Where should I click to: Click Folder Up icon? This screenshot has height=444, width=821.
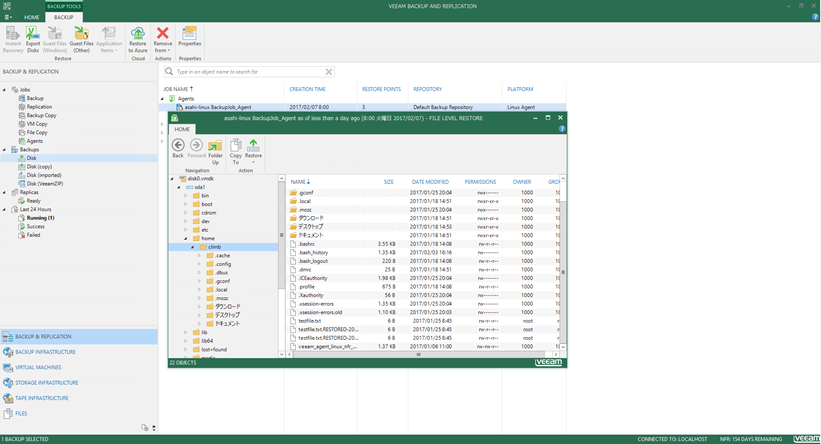point(215,152)
